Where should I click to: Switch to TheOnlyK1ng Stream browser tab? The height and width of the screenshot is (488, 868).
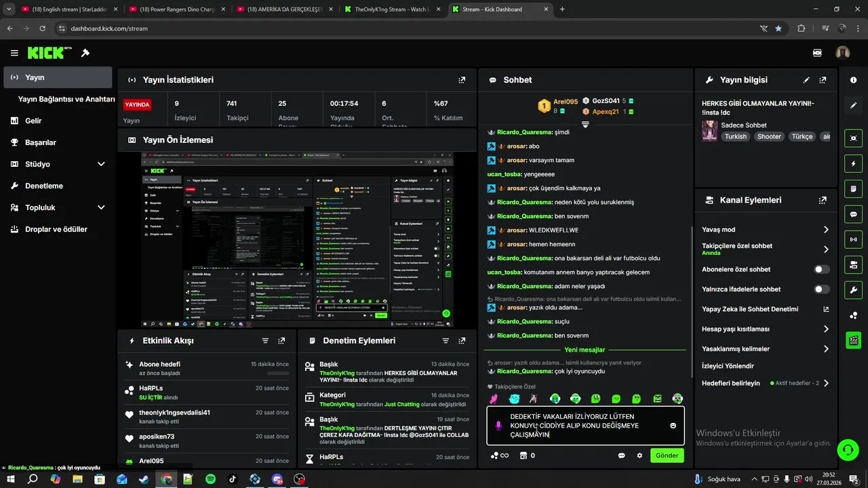[x=391, y=9]
